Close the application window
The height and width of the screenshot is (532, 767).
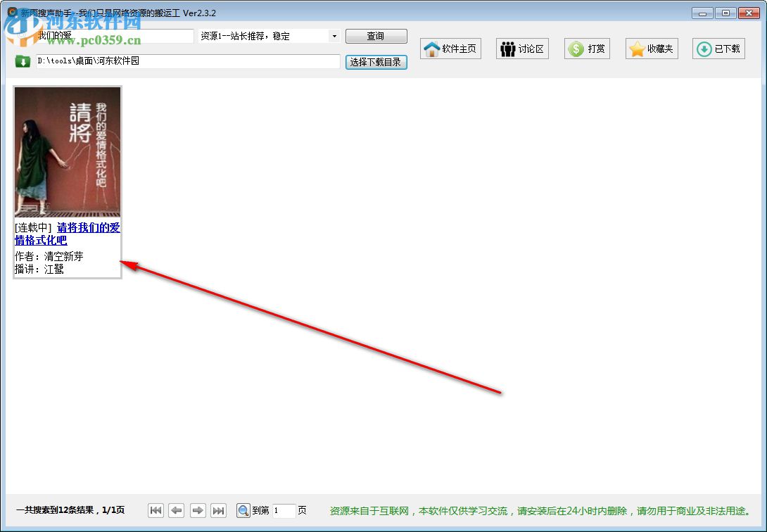click(749, 13)
